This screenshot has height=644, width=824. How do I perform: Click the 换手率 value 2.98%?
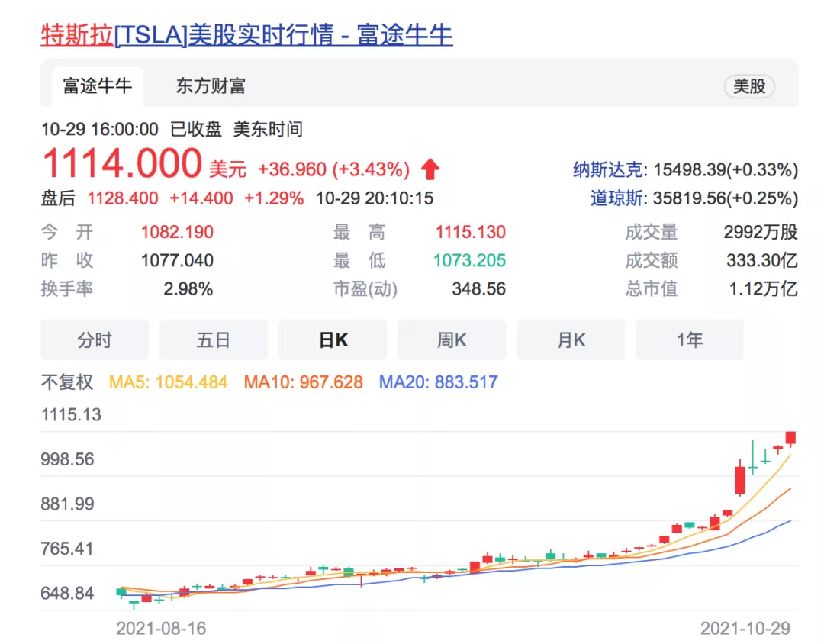[x=188, y=288]
